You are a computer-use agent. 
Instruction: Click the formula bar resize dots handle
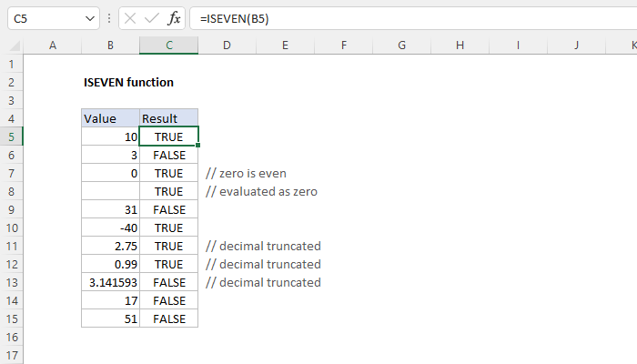pyautogui.click(x=109, y=18)
